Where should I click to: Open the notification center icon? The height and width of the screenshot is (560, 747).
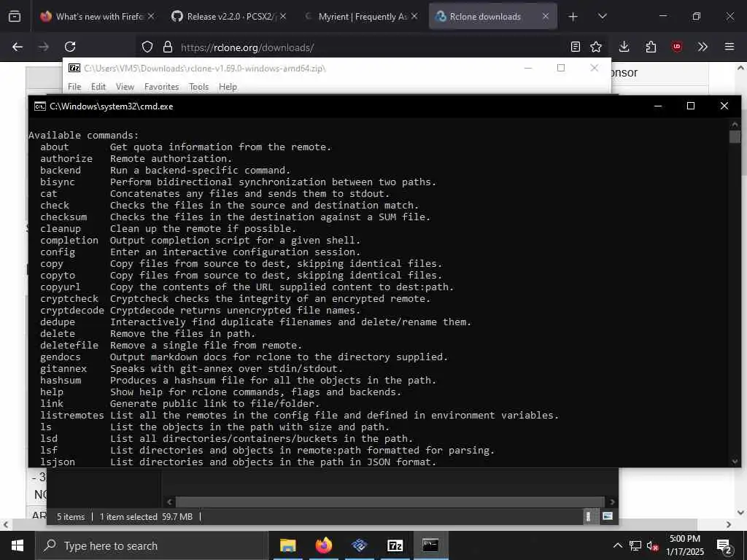[724, 545]
